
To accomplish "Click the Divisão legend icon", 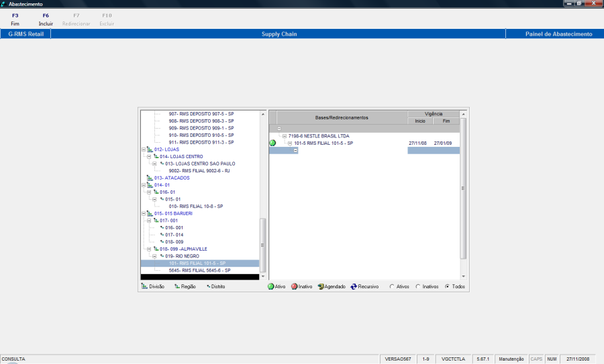I will [x=144, y=286].
